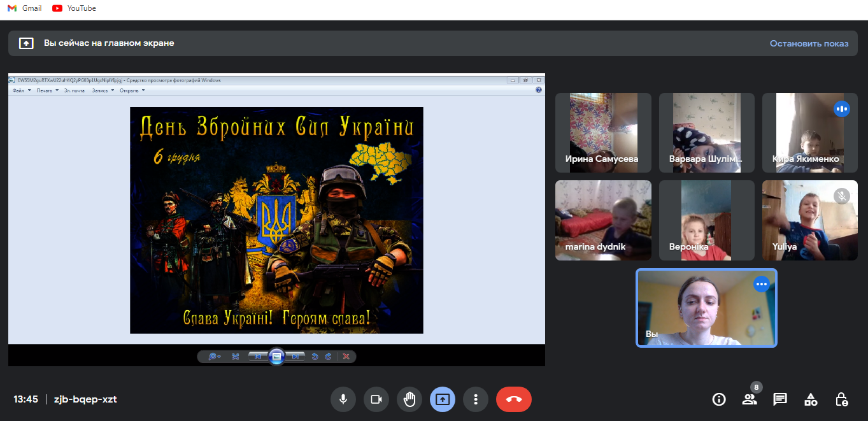The width and height of the screenshot is (868, 421).
Task: Open the activities shapes icon
Action: tap(811, 399)
